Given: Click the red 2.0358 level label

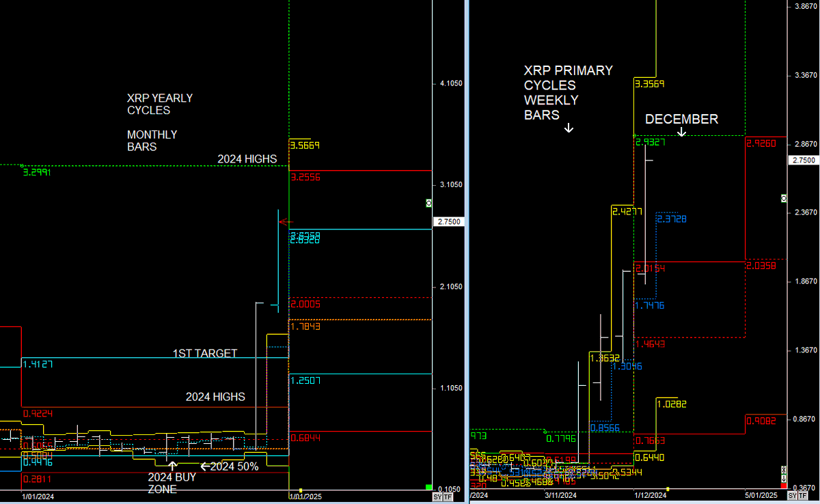Looking at the screenshot, I should point(761,266).
